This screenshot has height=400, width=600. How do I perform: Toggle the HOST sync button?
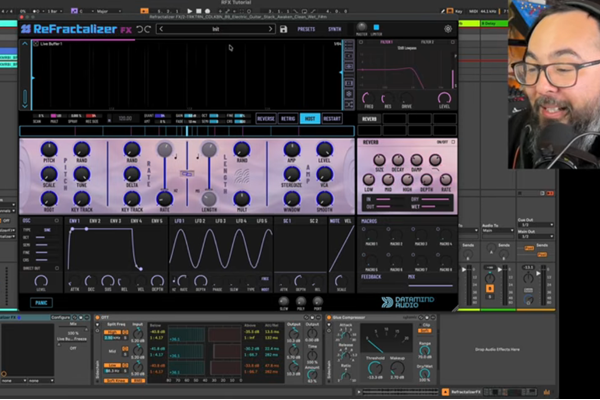(310, 119)
